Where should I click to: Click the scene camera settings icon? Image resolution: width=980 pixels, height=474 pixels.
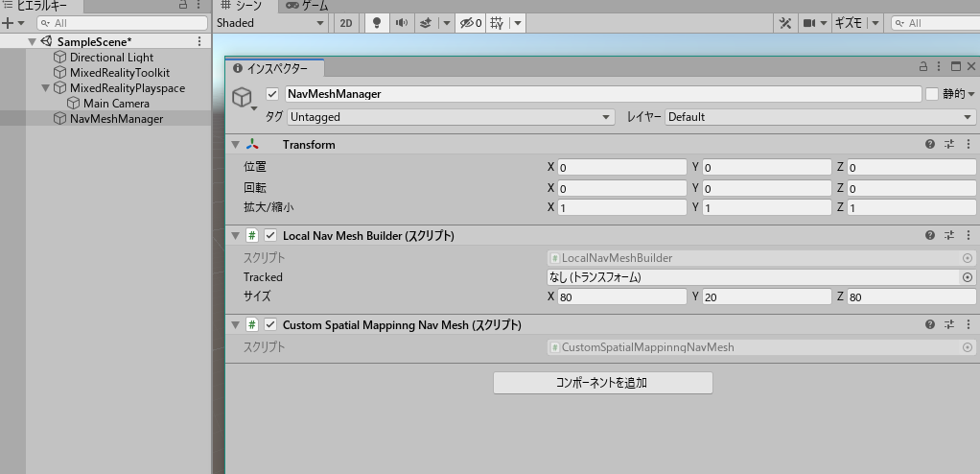pyautogui.click(x=810, y=23)
